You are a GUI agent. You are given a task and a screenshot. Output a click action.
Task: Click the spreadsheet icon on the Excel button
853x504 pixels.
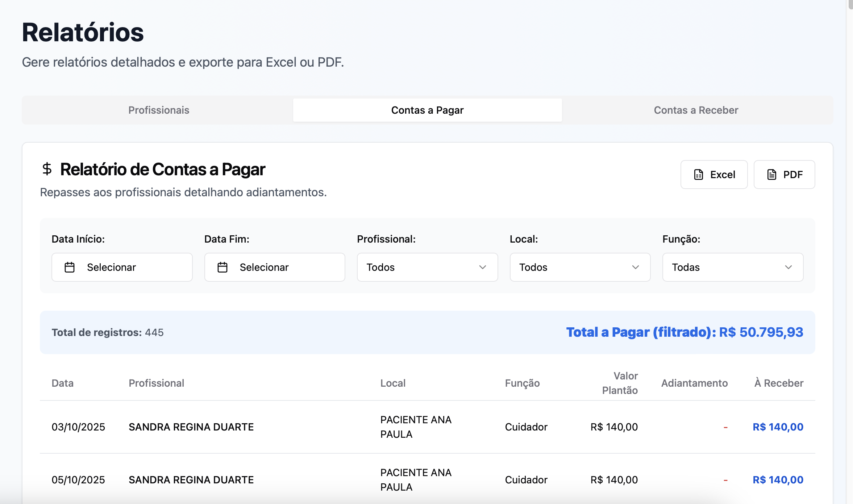pos(698,175)
